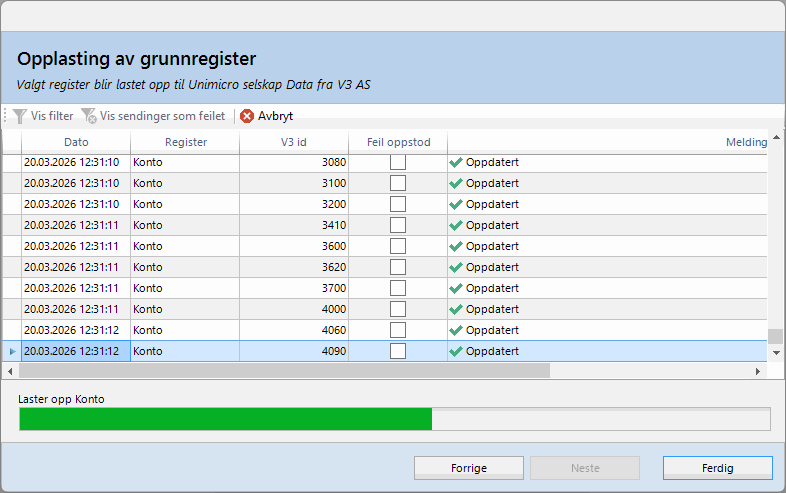786x493 pixels.
Task: Toggle Feil oppstod checkbox for 4060
Action: [x=398, y=330]
